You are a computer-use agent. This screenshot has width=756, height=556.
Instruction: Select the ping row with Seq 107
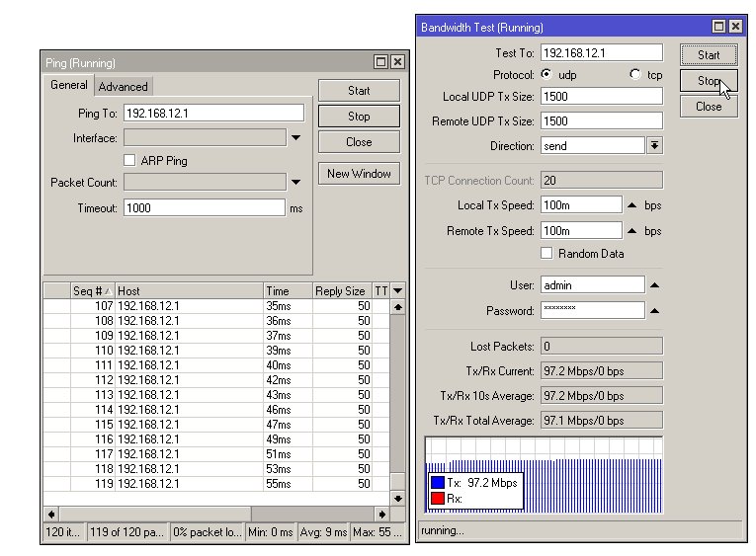click(216, 306)
